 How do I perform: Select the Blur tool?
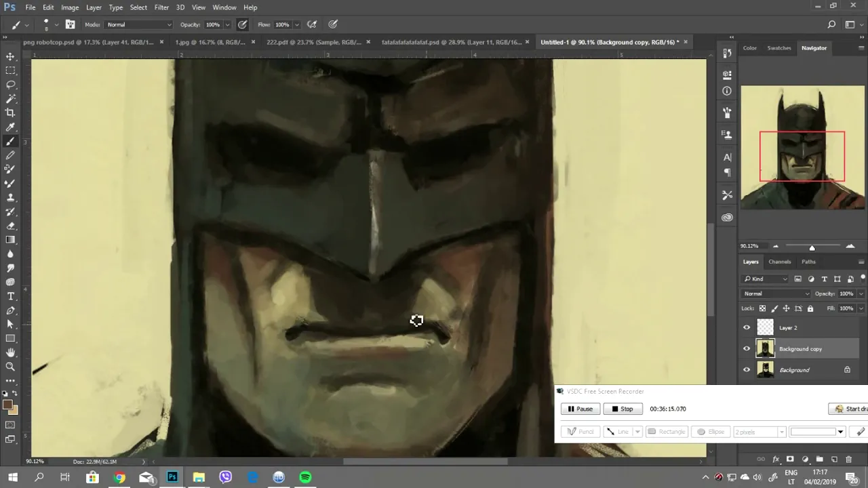tap(10, 254)
